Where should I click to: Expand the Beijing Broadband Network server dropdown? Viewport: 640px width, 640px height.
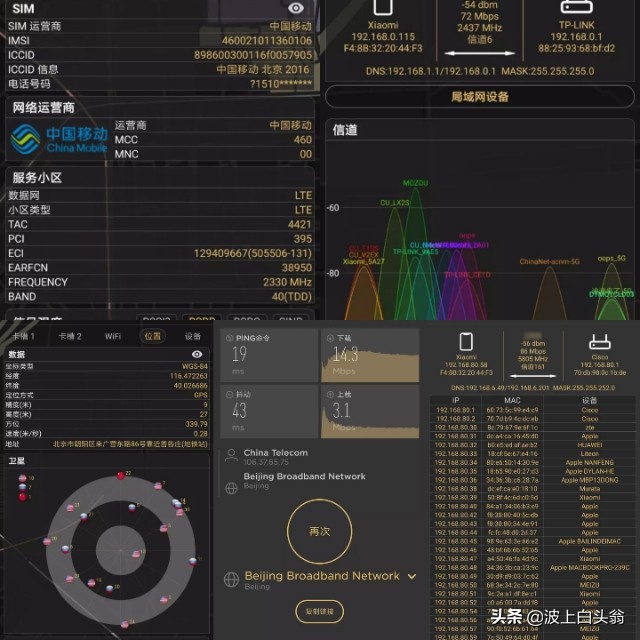(x=412, y=576)
